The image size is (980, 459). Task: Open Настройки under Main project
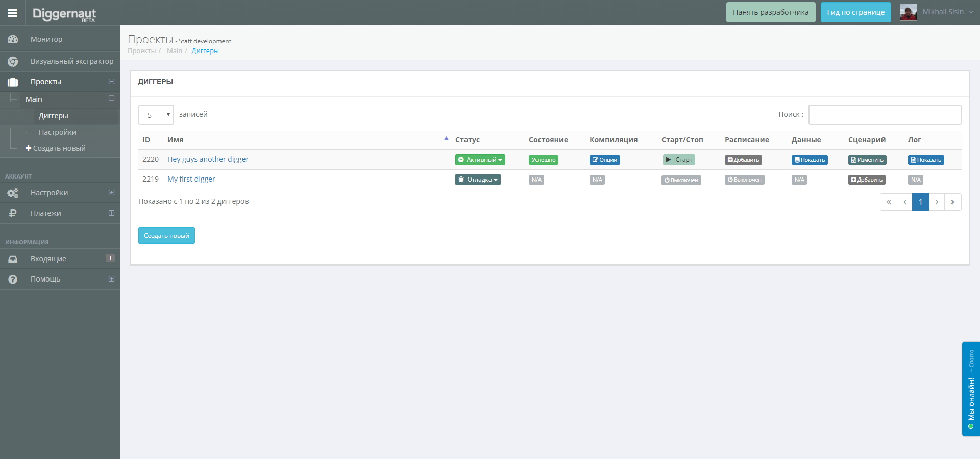point(57,132)
